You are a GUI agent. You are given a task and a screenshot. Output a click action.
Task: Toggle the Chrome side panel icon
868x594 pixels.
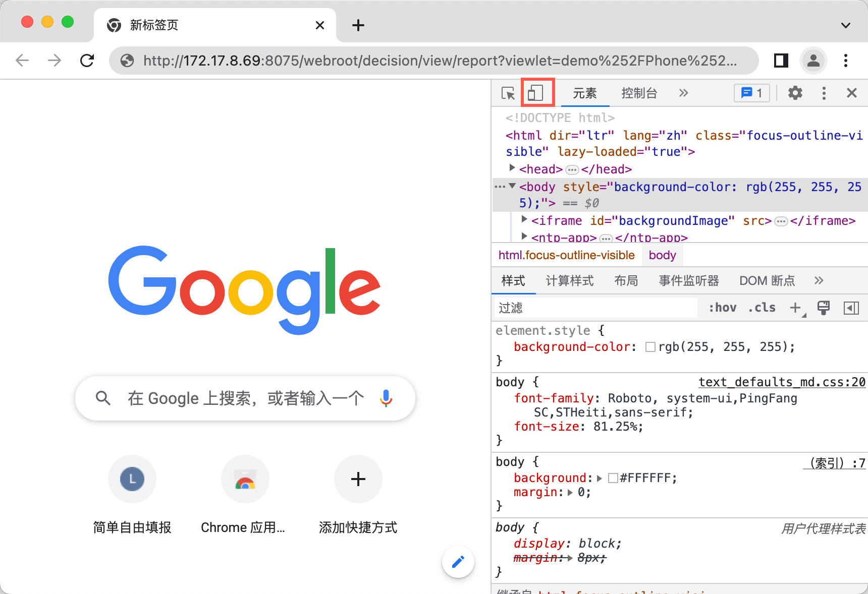781,61
